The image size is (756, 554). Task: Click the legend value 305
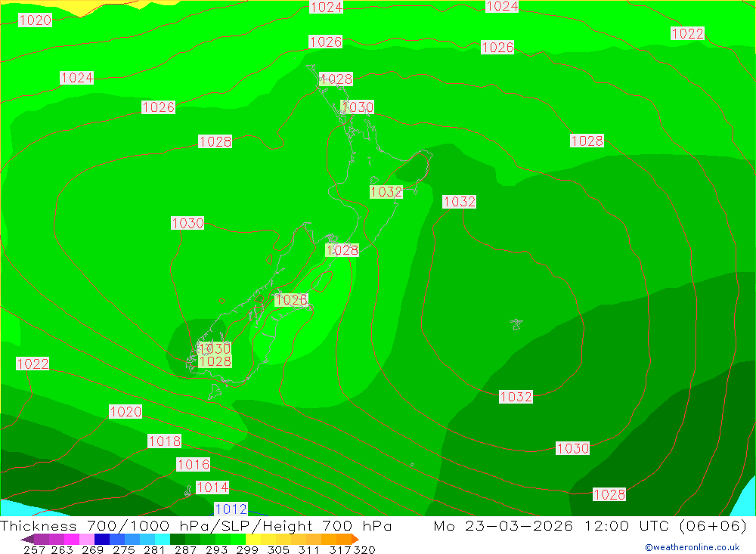coord(277,549)
